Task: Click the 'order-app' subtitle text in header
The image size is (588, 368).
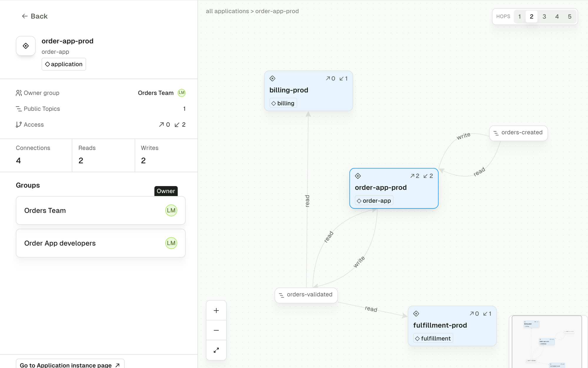Action: [55, 52]
